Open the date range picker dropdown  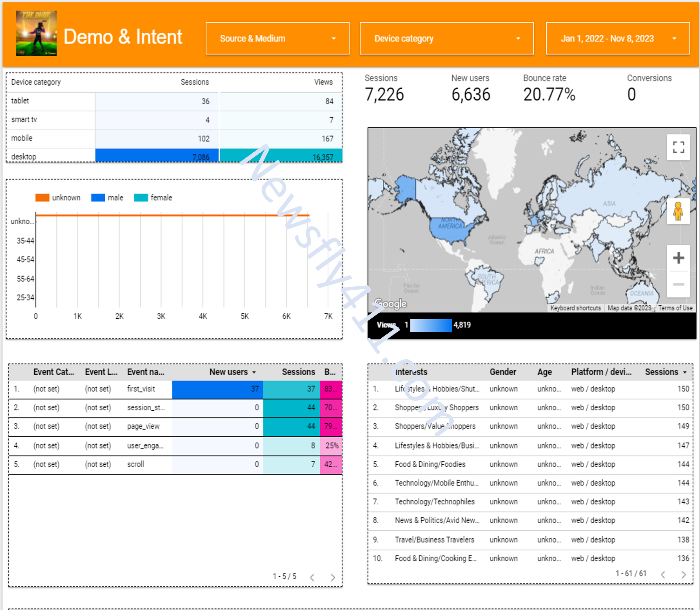click(618, 39)
